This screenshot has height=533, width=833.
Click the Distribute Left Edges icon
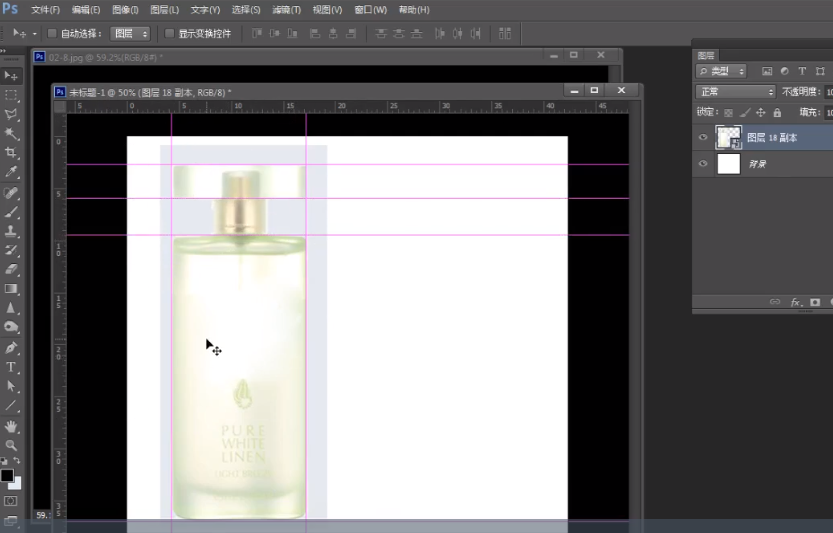(x=439, y=33)
